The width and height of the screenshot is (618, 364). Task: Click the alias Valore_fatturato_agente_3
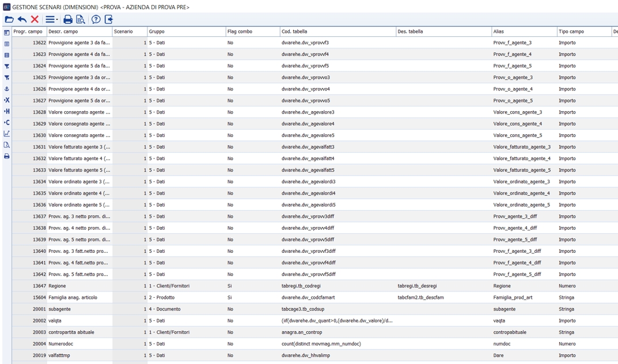click(524, 147)
